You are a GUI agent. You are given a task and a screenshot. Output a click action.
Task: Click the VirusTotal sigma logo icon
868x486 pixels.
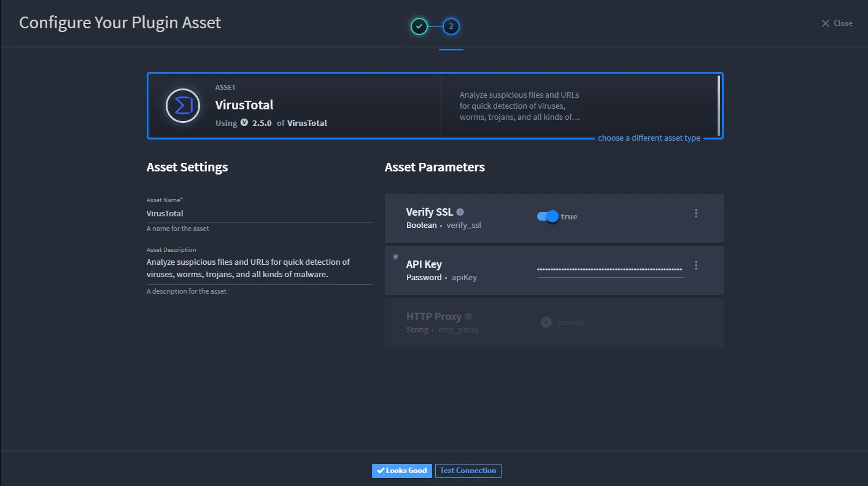point(184,106)
